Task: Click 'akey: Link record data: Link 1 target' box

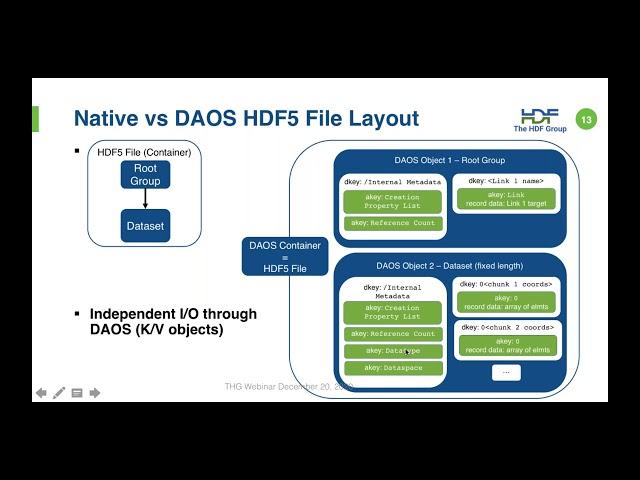Action: 506,199
